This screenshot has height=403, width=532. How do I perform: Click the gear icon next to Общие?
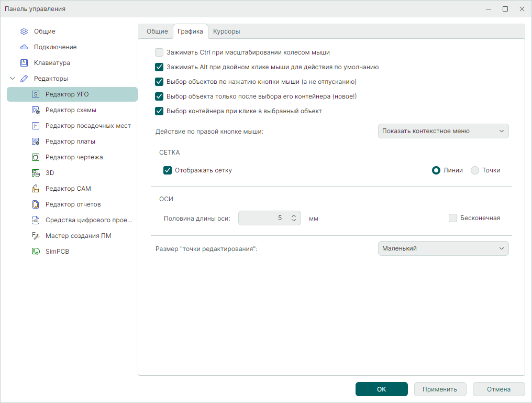[24, 31]
